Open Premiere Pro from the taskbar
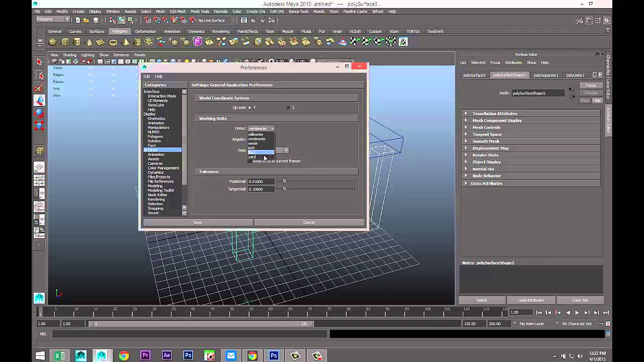This screenshot has width=644, height=362. point(145,355)
